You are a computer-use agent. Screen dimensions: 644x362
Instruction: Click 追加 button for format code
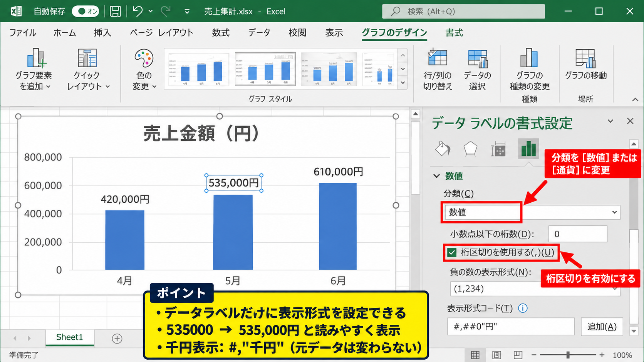pyautogui.click(x=602, y=327)
